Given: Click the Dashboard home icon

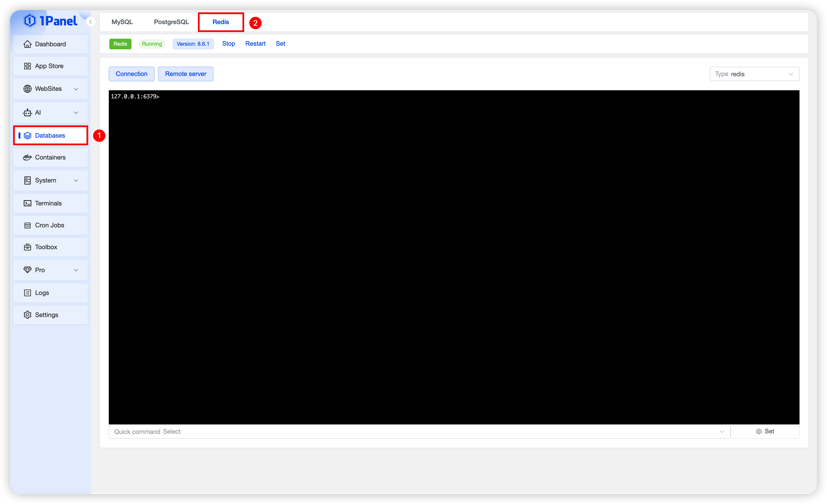Looking at the screenshot, I should click(x=27, y=44).
